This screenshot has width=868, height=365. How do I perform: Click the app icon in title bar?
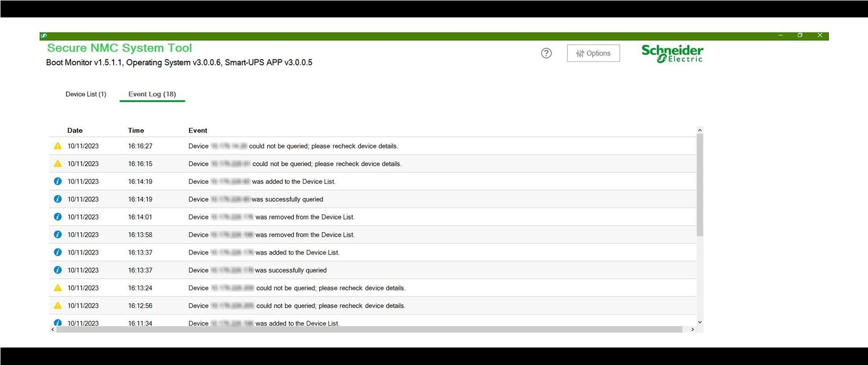[x=43, y=36]
